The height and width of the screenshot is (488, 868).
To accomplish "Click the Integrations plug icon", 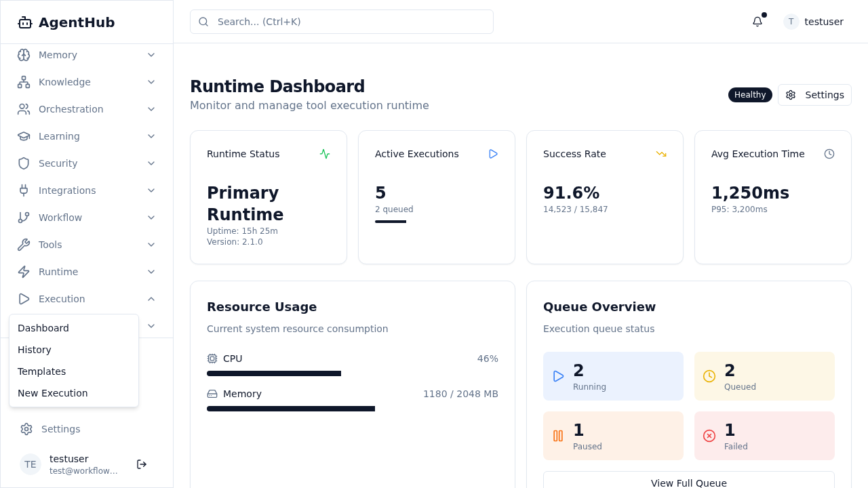I will 24,190.
